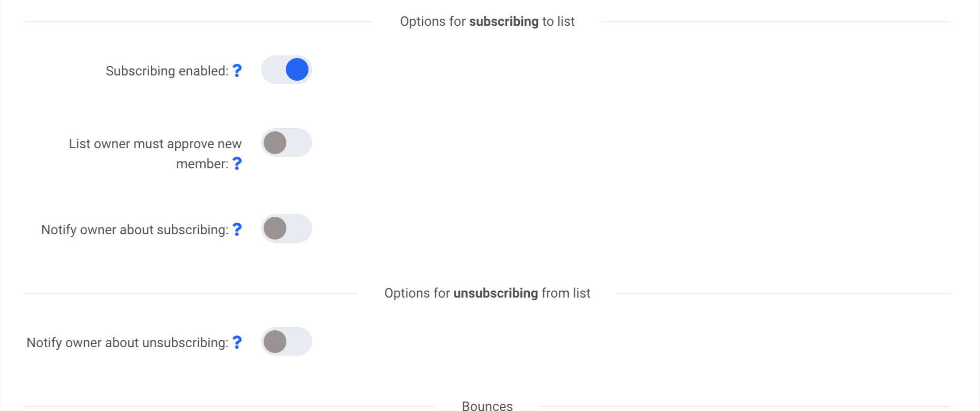Click the "List owner must approve new" label
This screenshot has height=411, width=980.
click(155, 144)
